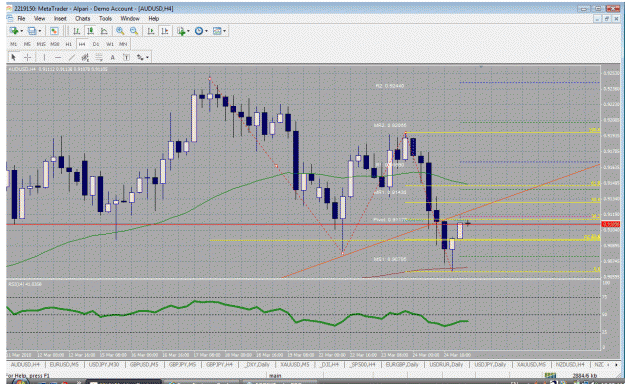
Task: Open the Help menu
Action: [x=153, y=18]
